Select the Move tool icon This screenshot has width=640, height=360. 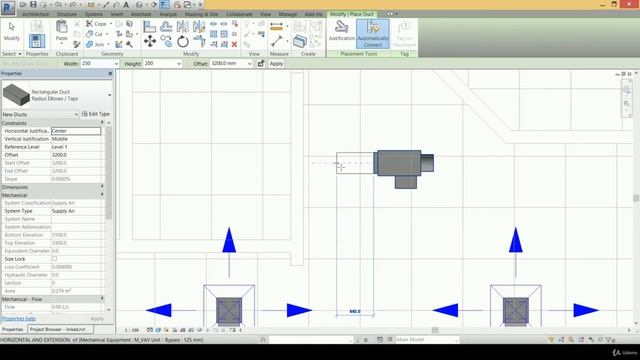150,41
